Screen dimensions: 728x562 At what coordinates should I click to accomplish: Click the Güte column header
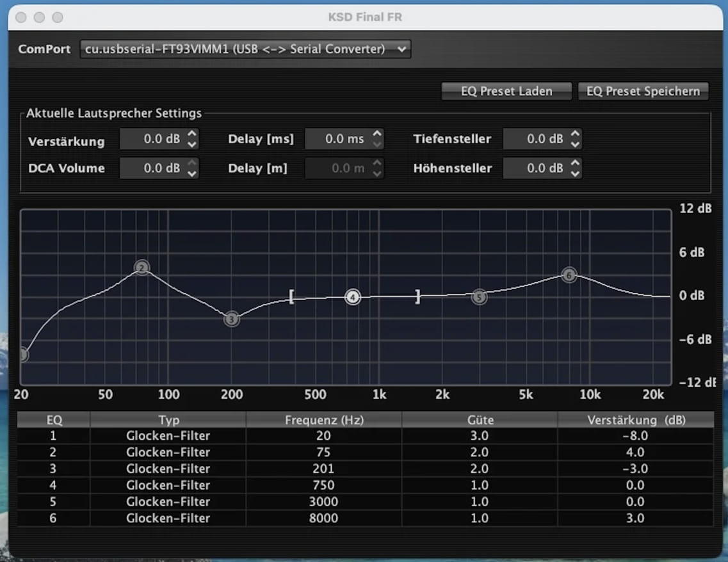point(480,420)
